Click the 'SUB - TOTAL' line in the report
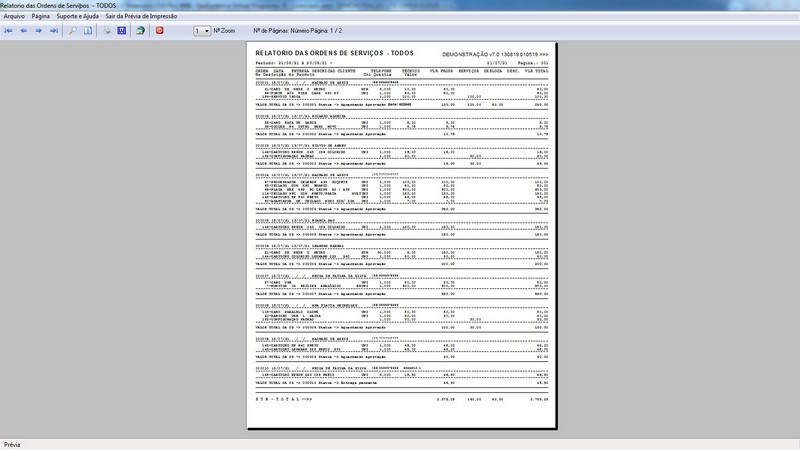This screenshot has height=450, width=800. (402, 399)
